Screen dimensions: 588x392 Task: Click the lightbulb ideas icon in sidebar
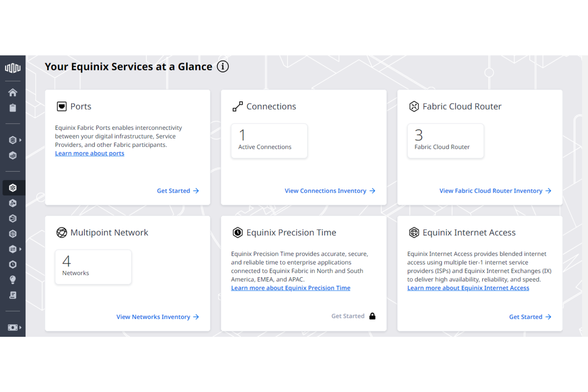tap(13, 280)
